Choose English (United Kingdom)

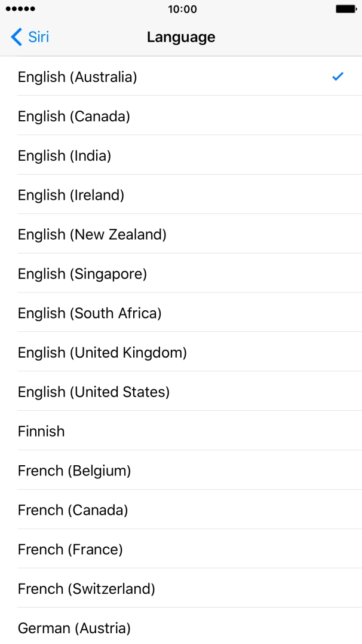[102, 352]
